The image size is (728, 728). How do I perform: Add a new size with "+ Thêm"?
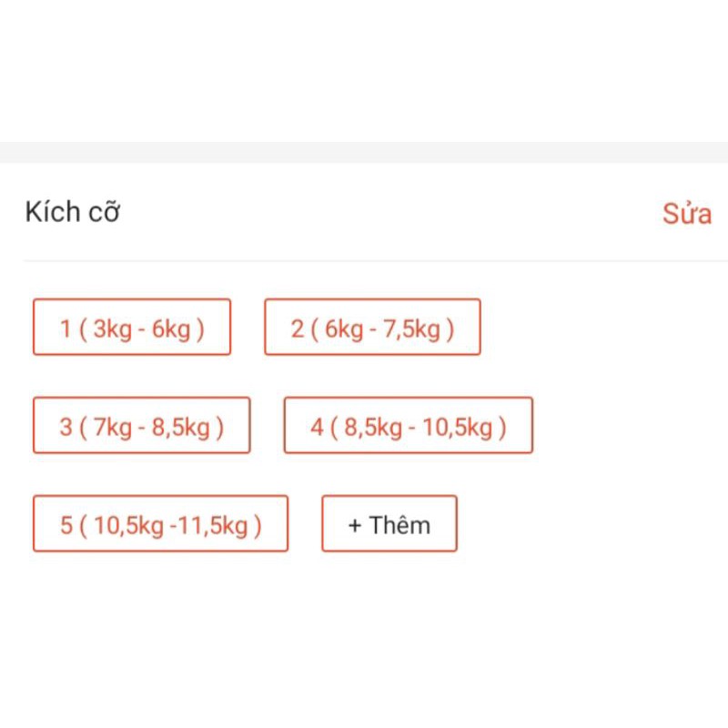tap(389, 524)
